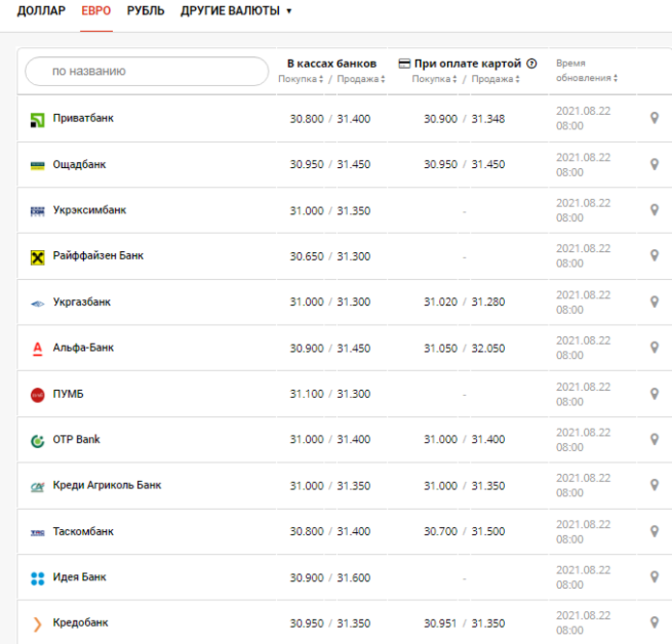672x644 pixels.
Task: Click the Райффайзен Банк yellow logo
Action: coord(38,258)
